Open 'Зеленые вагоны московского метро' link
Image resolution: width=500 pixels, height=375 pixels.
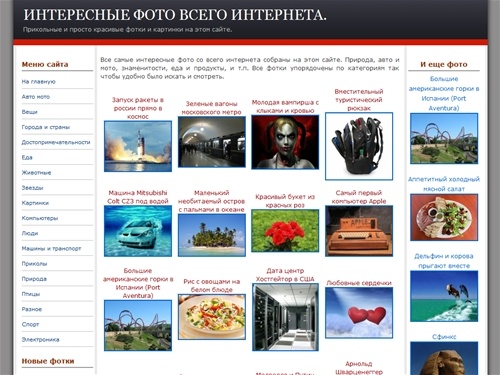(x=212, y=108)
